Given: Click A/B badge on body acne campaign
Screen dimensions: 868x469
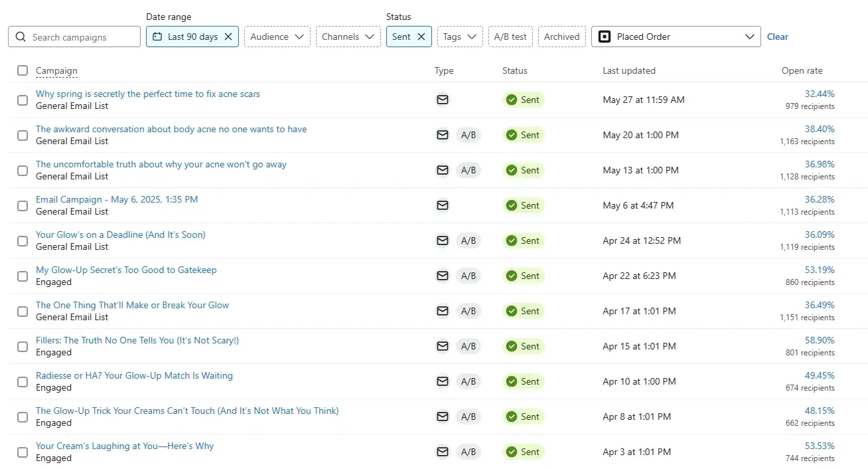Looking at the screenshot, I should click(x=469, y=135).
